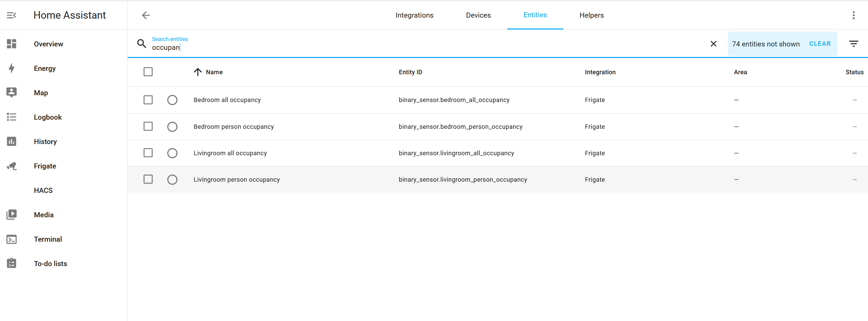The width and height of the screenshot is (868, 321).
Task: Click the History chart icon
Action: point(12,141)
